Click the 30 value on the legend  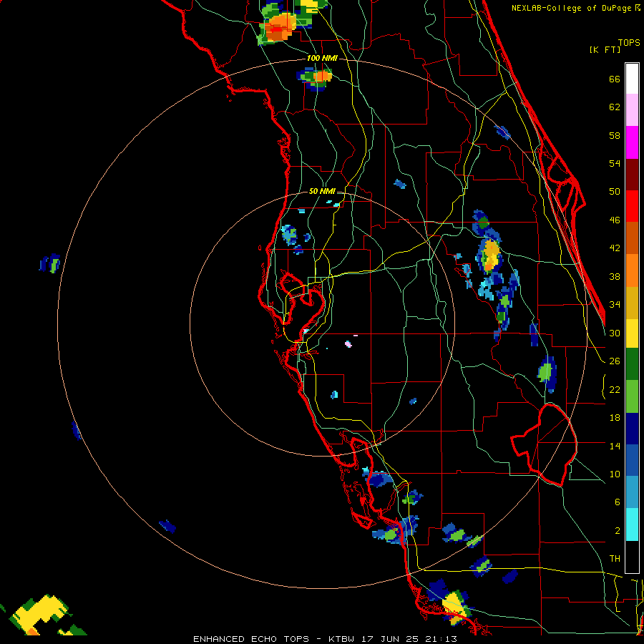[x=615, y=333]
